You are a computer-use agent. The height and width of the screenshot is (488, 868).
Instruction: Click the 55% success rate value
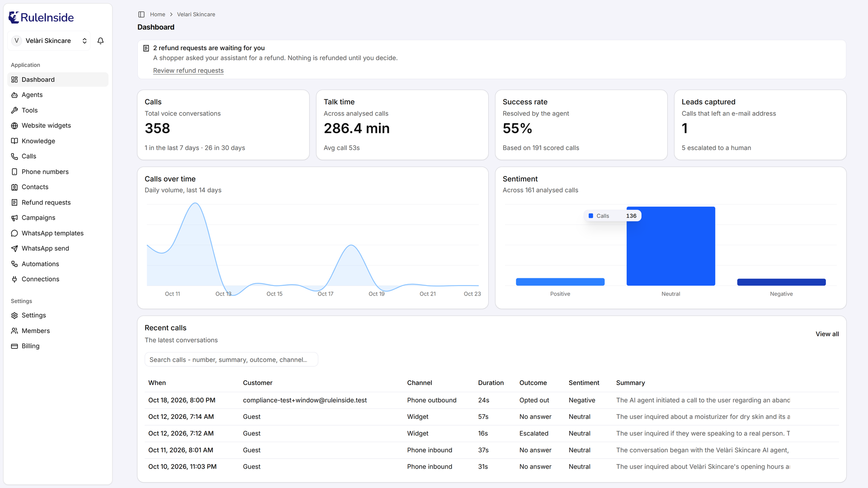(x=517, y=128)
